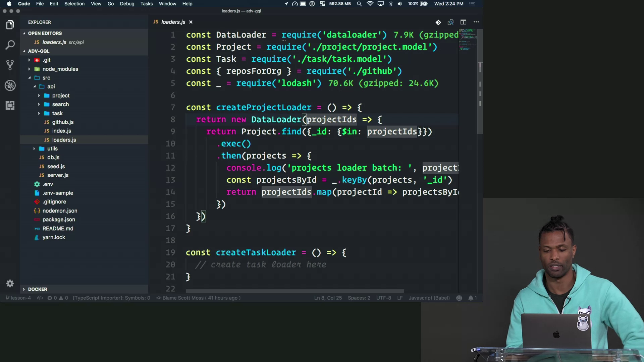Screen dimensions: 644x362
Task: Click the git changes icon in editor toolbar
Action: tap(438, 22)
